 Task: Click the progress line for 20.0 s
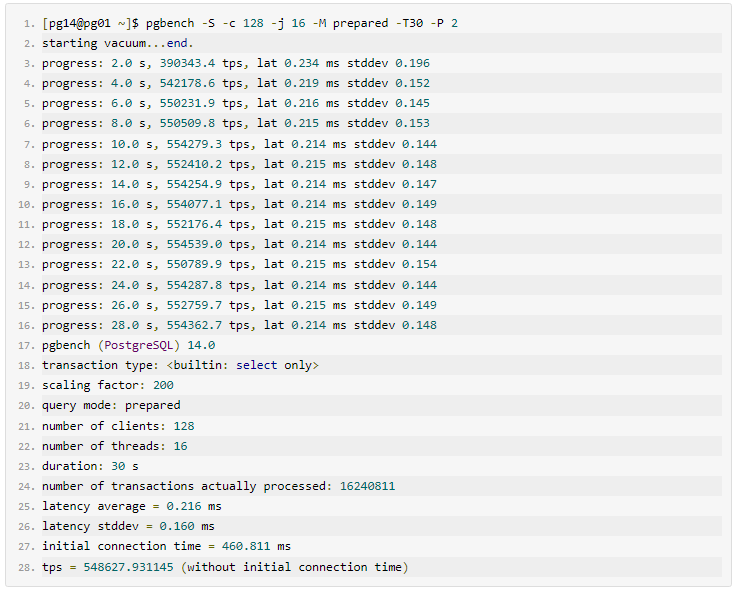pos(239,244)
